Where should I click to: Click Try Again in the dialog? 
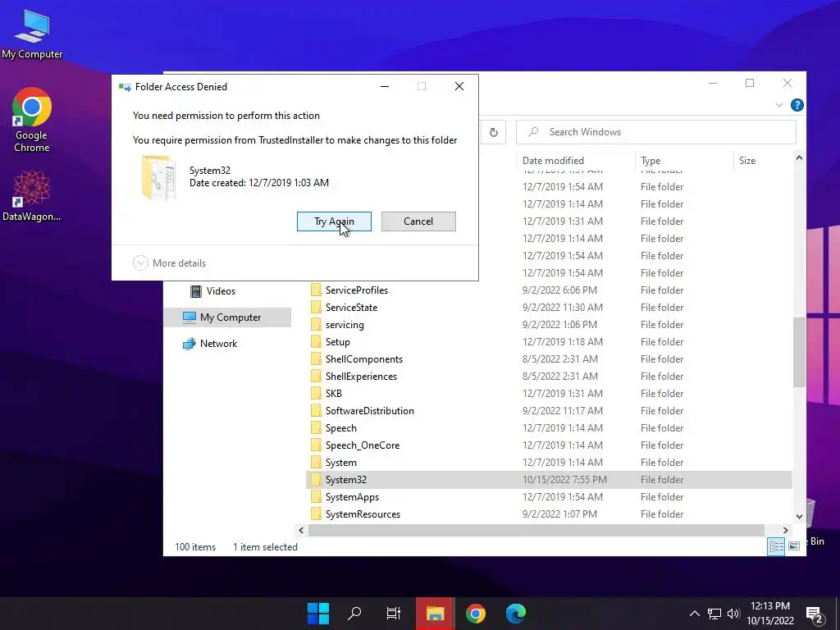click(334, 221)
